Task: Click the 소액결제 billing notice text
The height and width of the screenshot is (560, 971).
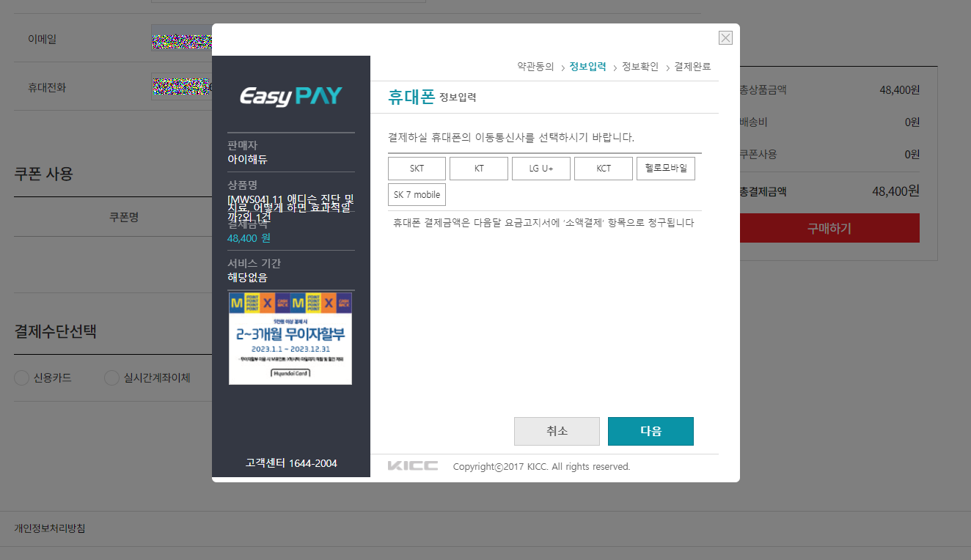Action: (x=543, y=223)
